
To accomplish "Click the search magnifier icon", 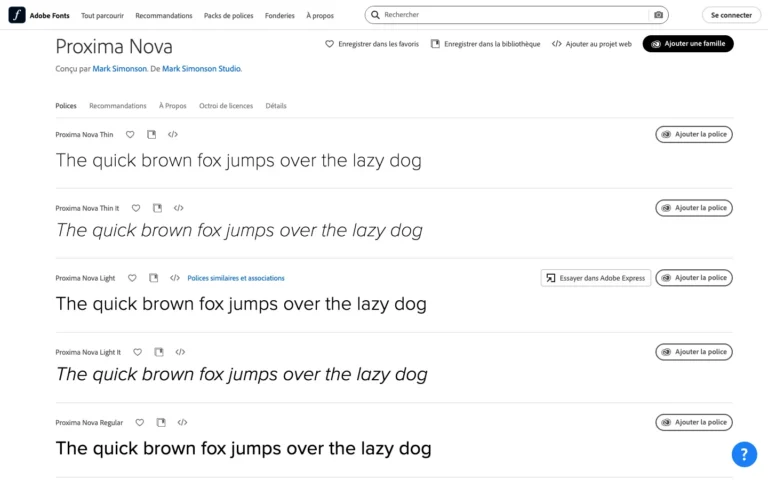I will pyautogui.click(x=375, y=15).
